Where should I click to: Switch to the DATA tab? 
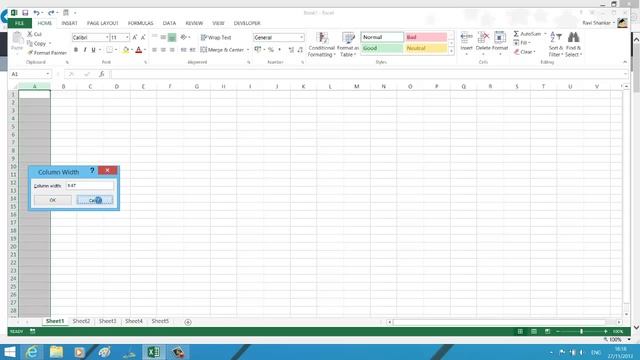coord(169,23)
